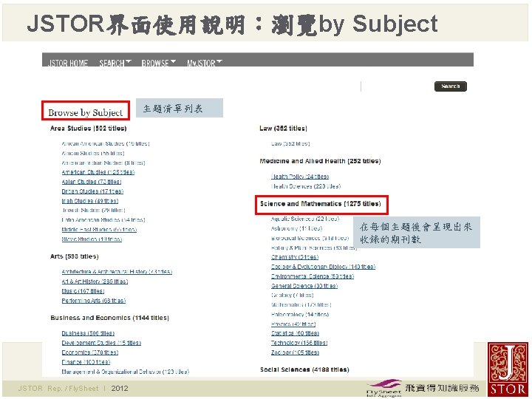Image resolution: width=532 pixels, height=399 pixels.
Task: Open Health Sciences link
Action: [306, 186]
